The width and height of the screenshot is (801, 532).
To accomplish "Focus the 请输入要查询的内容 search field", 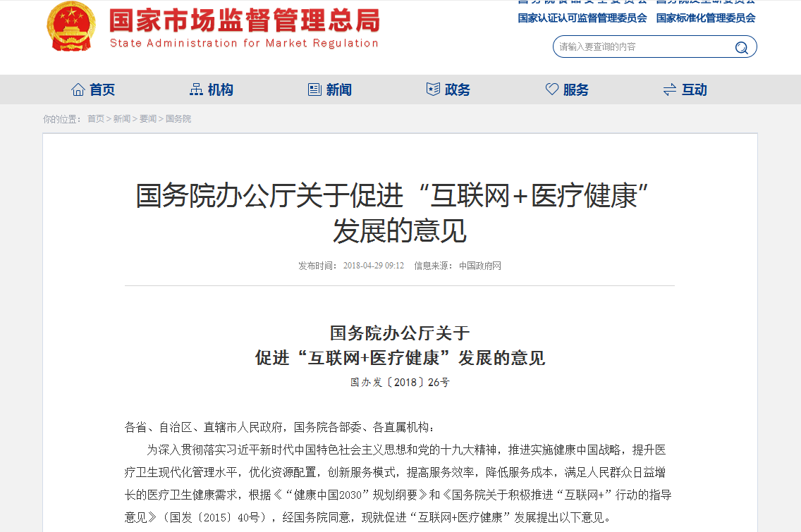I will 642,47.
